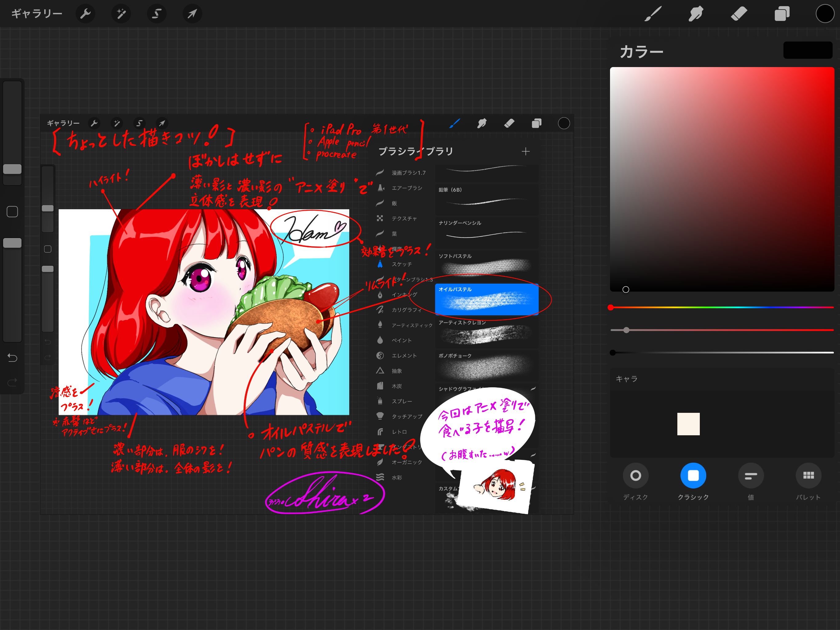840x630 pixels.
Task: Click the eraser icon in embedded screenshot
Action: point(509,123)
